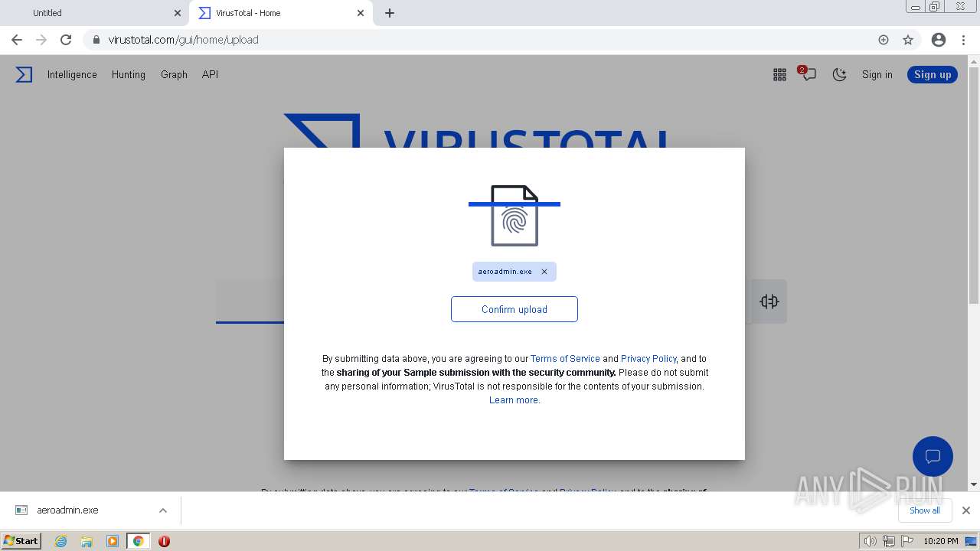
Task: Open the Terms of Service link in dialog
Action: (x=565, y=358)
